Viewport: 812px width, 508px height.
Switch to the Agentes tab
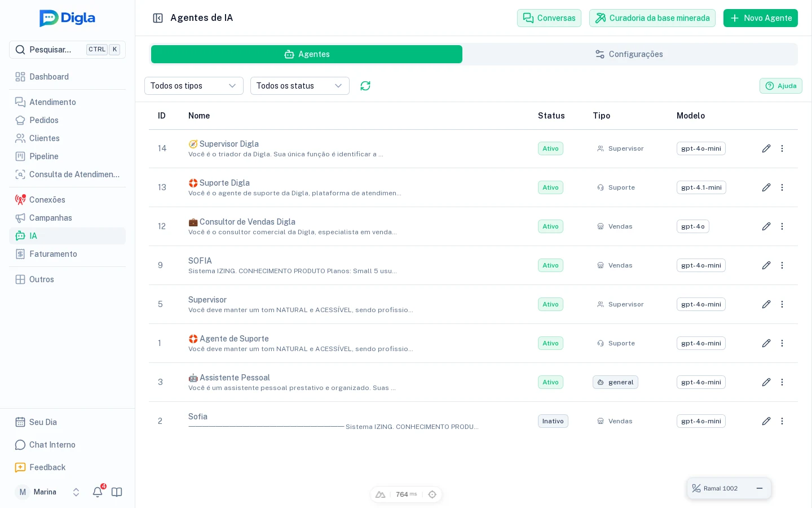tap(307, 54)
